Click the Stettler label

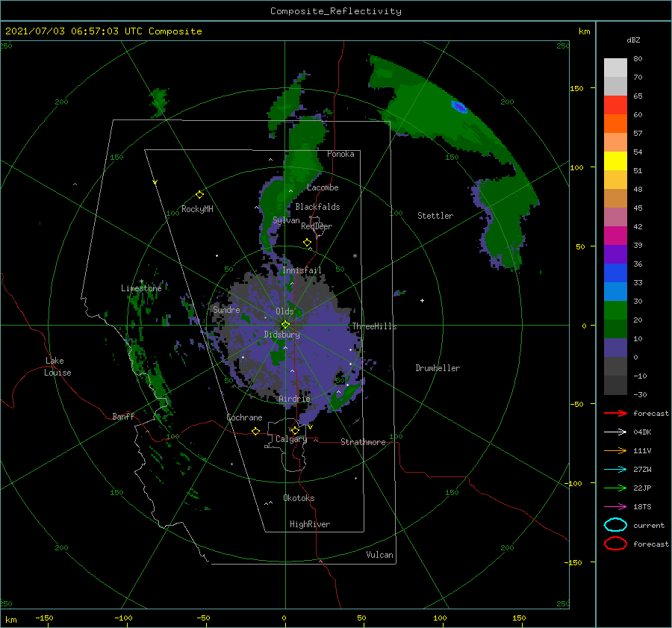point(435,216)
